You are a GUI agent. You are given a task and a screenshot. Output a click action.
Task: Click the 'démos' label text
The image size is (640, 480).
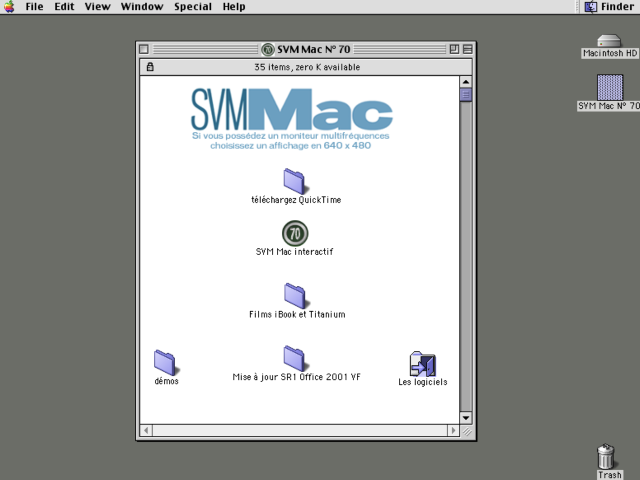click(x=167, y=381)
